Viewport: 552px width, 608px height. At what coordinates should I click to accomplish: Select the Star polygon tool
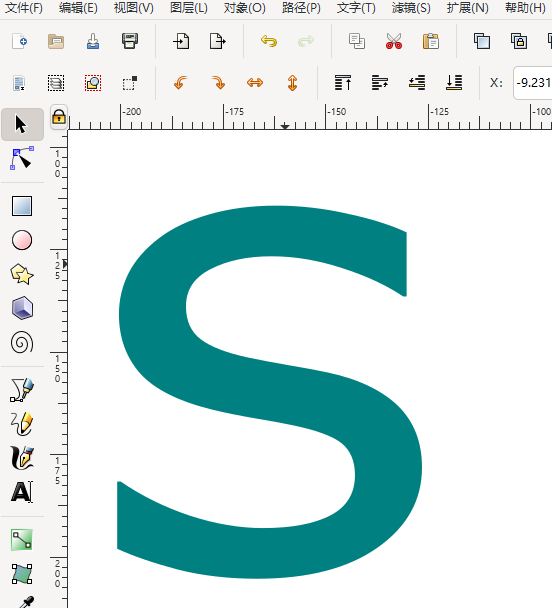22,274
